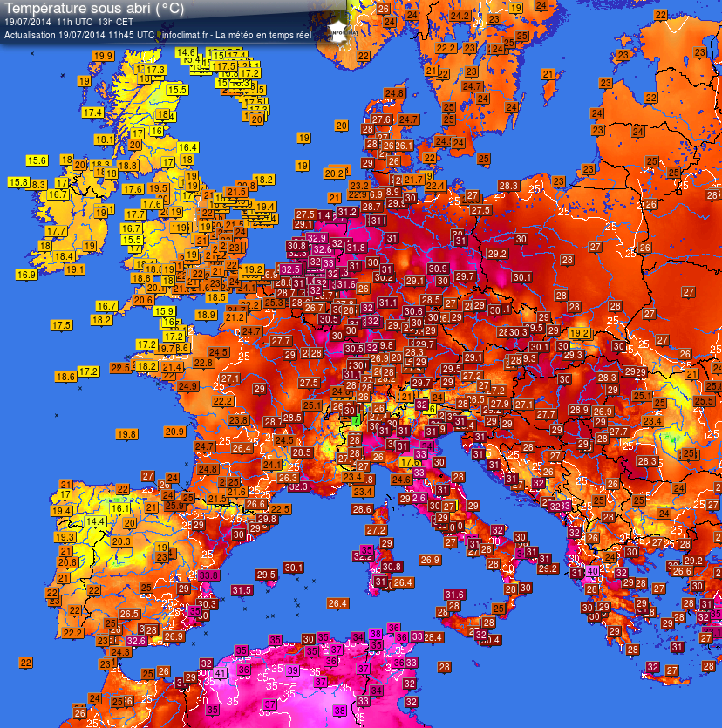Click the 21.2 temperature label
This screenshot has height=728, width=722.
point(235,317)
